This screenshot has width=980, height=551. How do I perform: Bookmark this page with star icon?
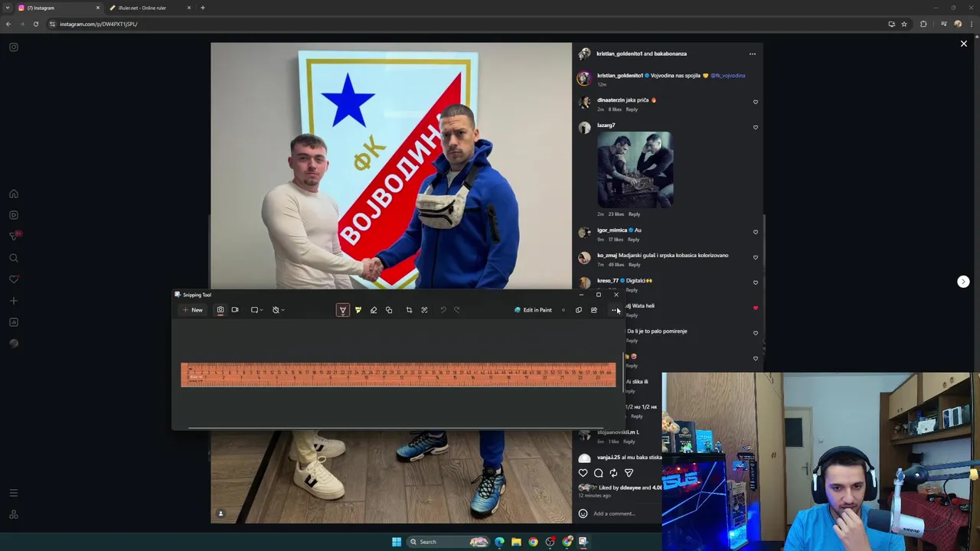[x=904, y=24]
